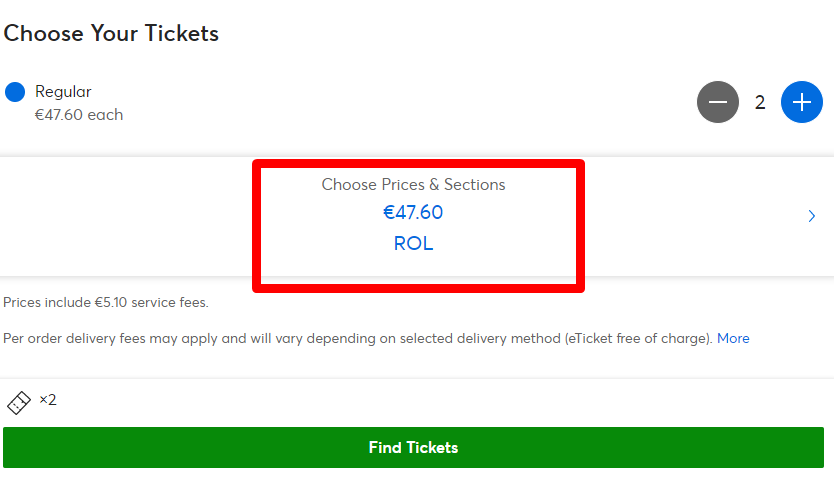Increase ticket quantity with plus button
The height and width of the screenshot is (491, 834).
tap(802, 102)
